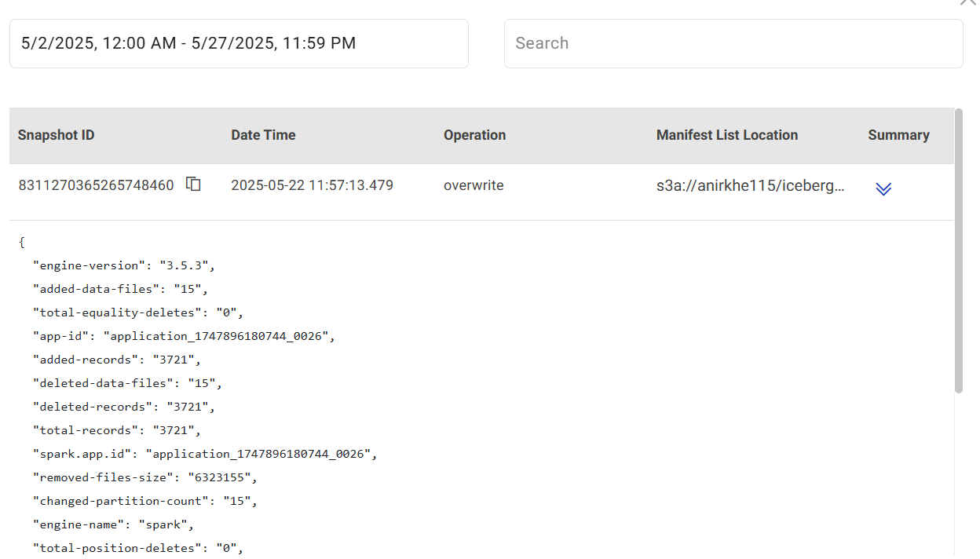Screen dimensions: 980x559
Task: Click the Operation column header
Action: point(474,135)
